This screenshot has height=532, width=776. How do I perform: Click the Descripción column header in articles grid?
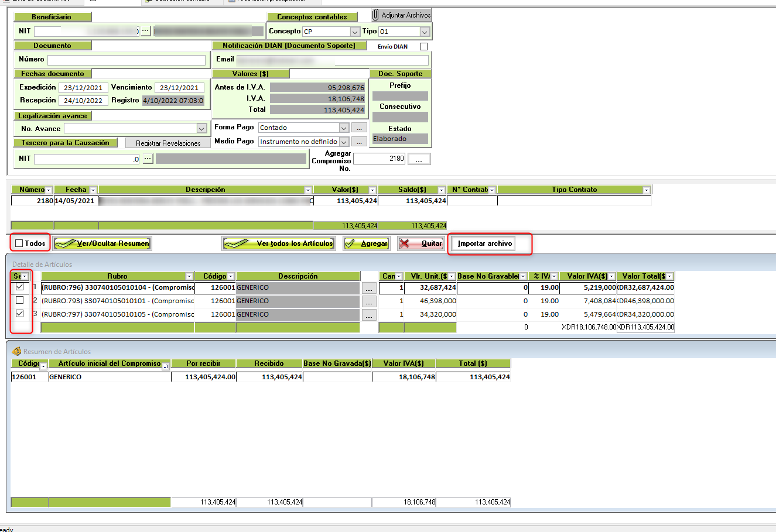[298, 276]
